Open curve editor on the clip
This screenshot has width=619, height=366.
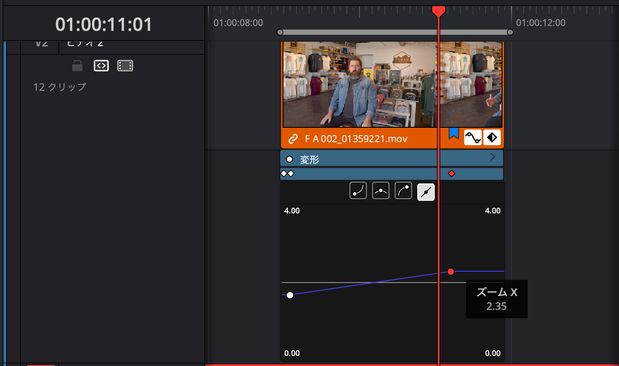pos(473,138)
